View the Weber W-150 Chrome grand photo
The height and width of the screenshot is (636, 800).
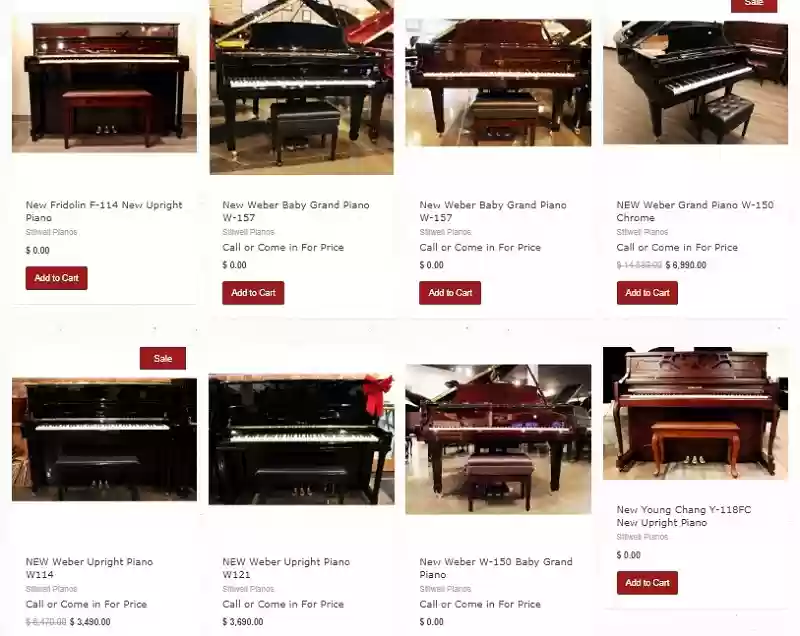695,82
